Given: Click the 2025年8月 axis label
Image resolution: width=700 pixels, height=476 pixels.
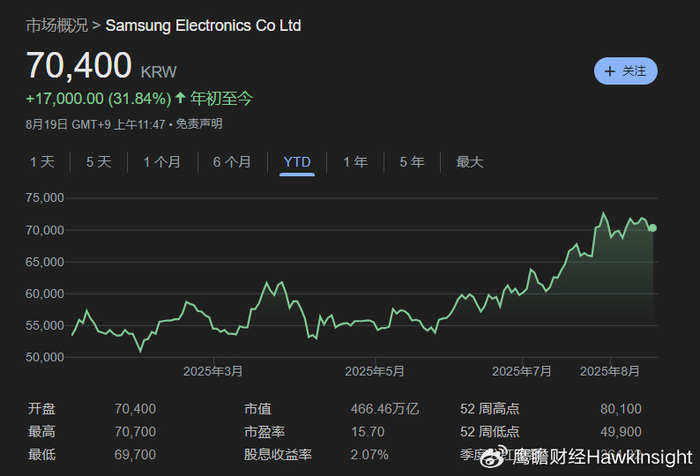Looking at the screenshot, I should tap(610, 371).
